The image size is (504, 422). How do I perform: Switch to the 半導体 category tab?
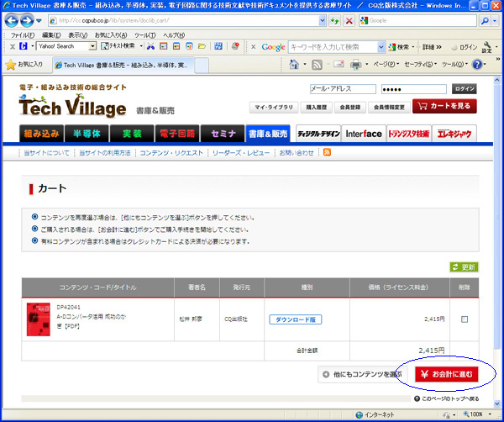point(88,133)
